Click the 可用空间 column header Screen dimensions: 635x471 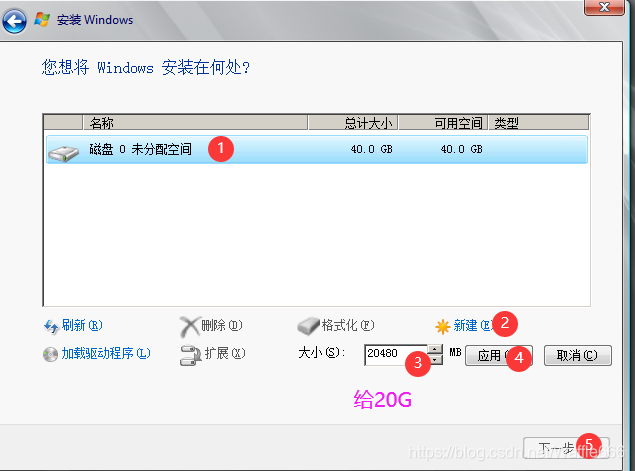pos(443,123)
